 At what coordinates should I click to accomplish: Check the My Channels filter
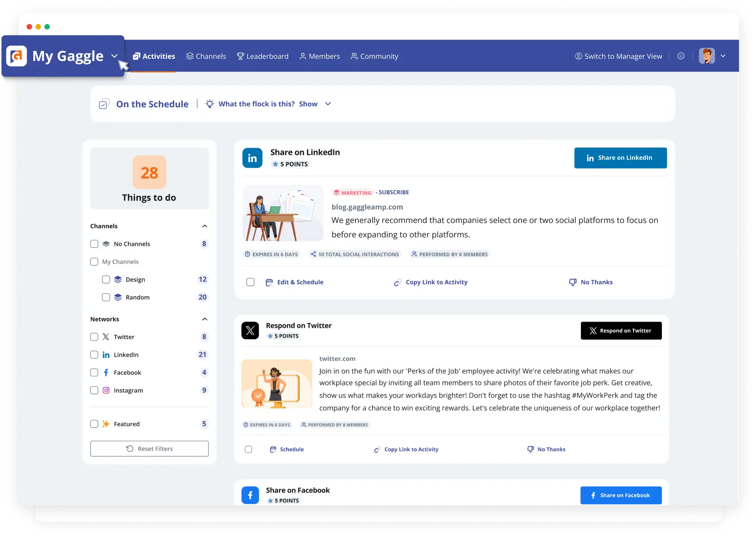coord(94,262)
